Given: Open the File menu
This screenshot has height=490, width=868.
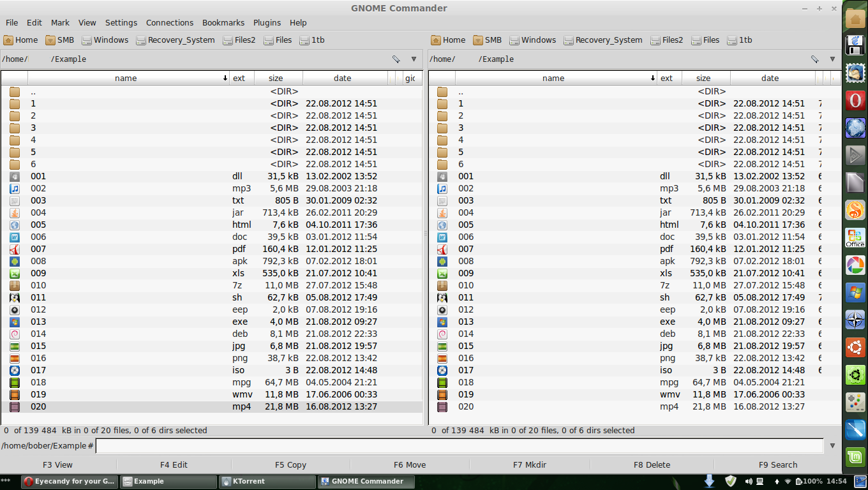Looking at the screenshot, I should pyautogui.click(x=12, y=22).
